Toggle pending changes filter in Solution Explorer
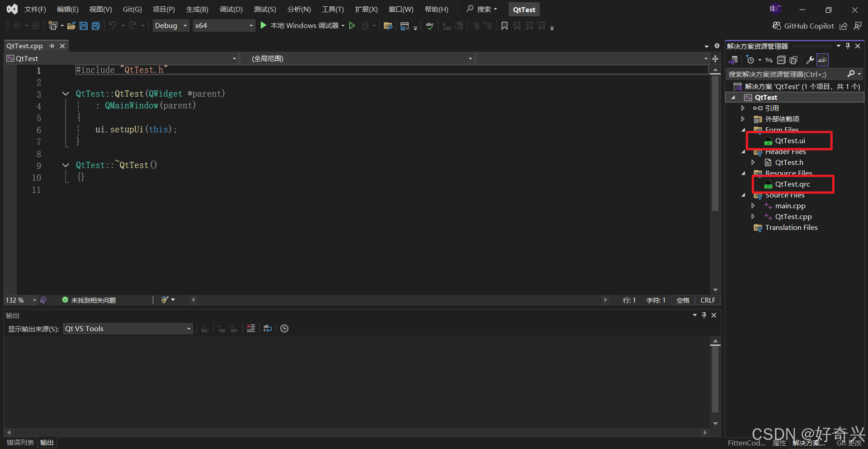This screenshot has height=449, width=868. (x=750, y=60)
